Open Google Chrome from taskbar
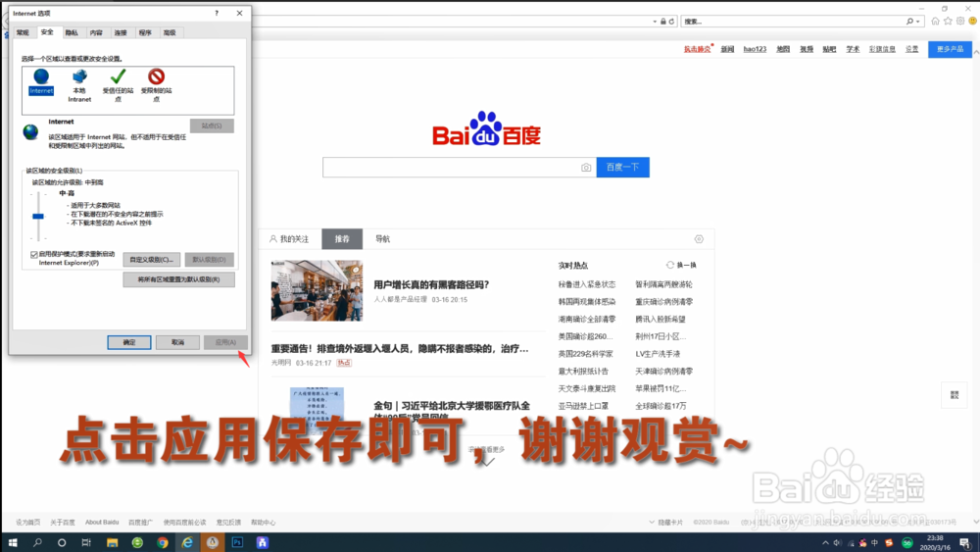Image resolution: width=980 pixels, height=552 pixels. [x=163, y=542]
